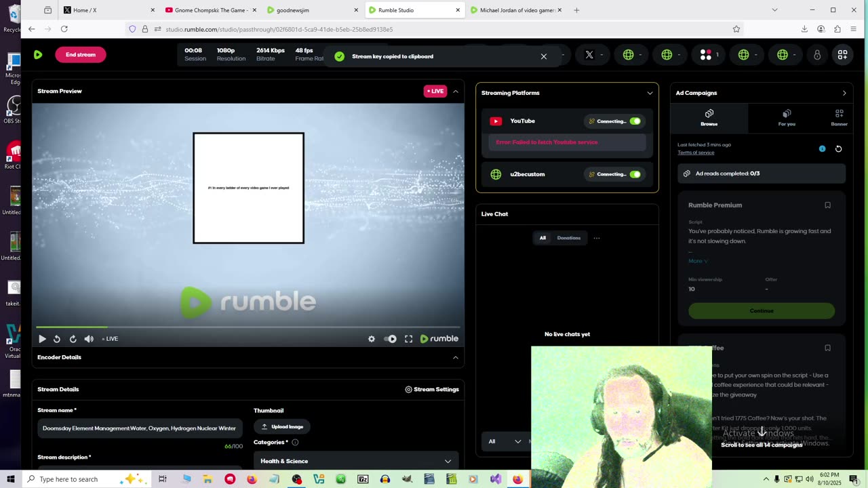Open the Firefox application menu
868x488 pixels.
(x=854, y=29)
